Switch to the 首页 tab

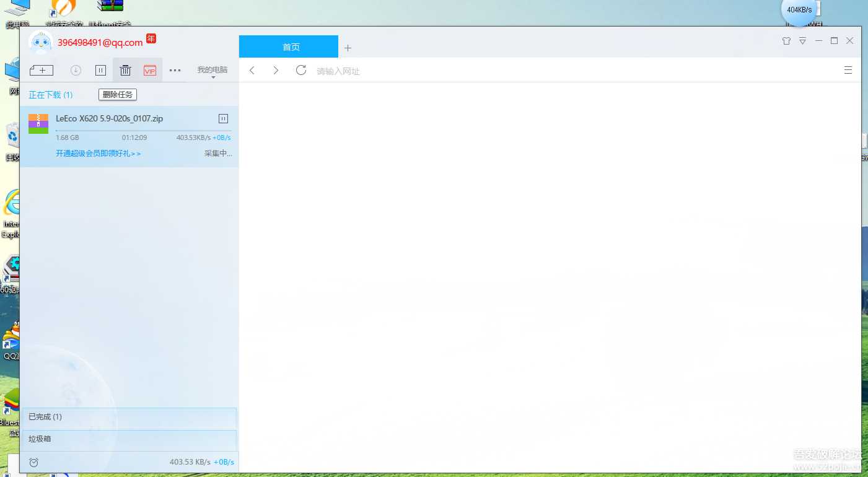[x=289, y=47]
